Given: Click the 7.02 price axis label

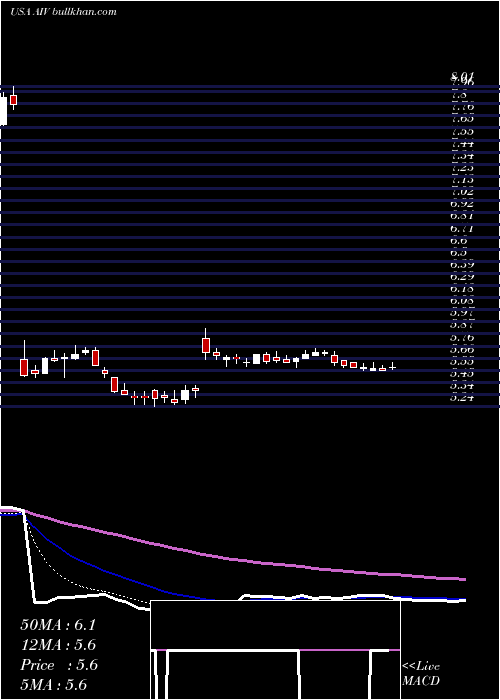Looking at the screenshot, I should [x=462, y=192].
